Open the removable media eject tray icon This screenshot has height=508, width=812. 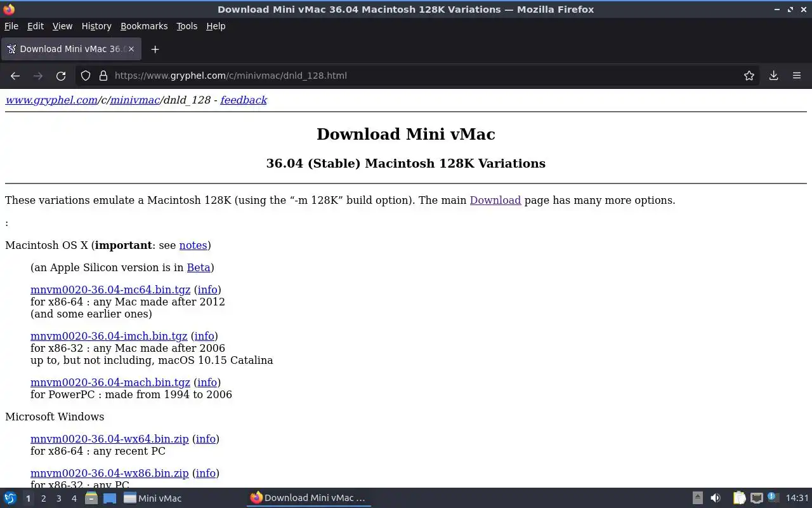pos(697,498)
